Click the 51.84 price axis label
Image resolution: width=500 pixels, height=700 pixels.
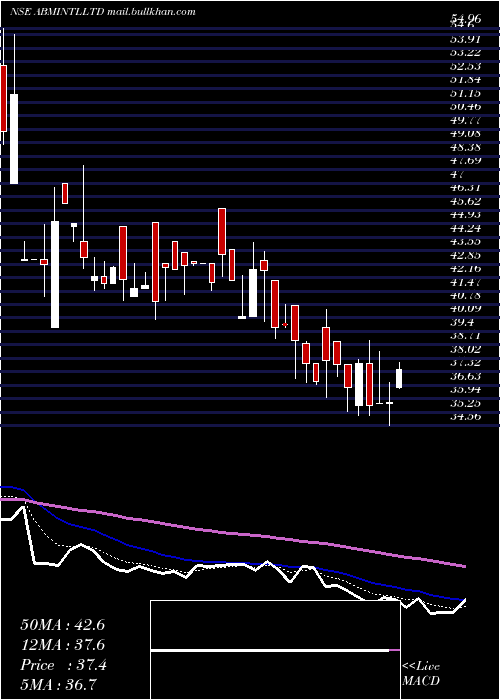click(465, 79)
